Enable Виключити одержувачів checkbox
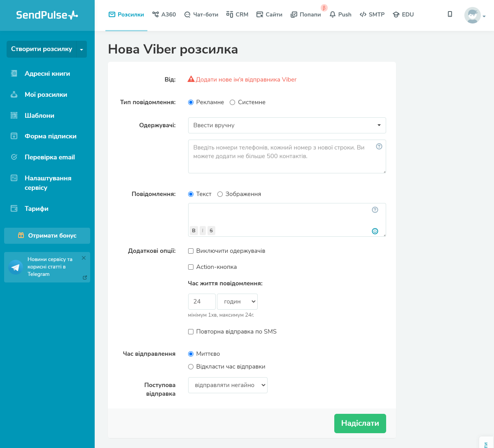 coord(191,251)
